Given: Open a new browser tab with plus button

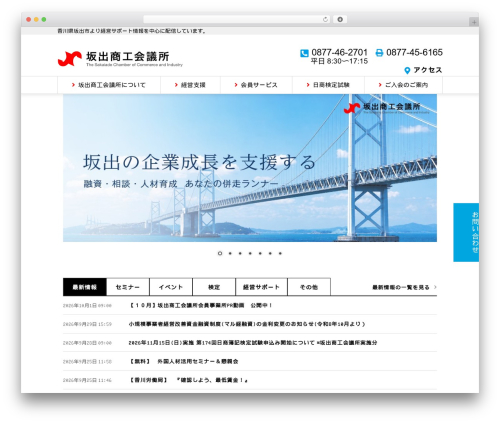Looking at the screenshot, I should click(474, 22).
